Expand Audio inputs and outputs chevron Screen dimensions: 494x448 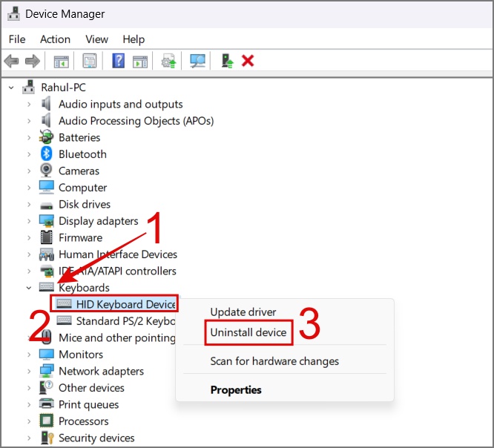point(29,104)
